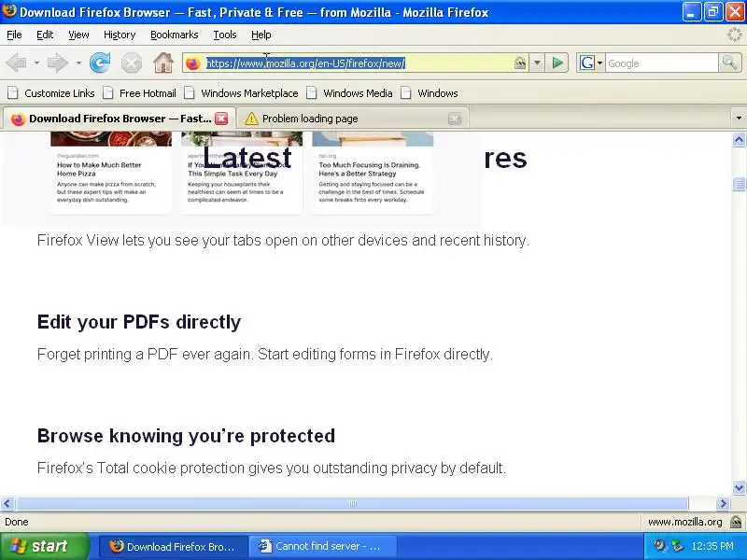The image size is (747, 560).
Task: Click the green Go button
Action: [x=557, y=63]
